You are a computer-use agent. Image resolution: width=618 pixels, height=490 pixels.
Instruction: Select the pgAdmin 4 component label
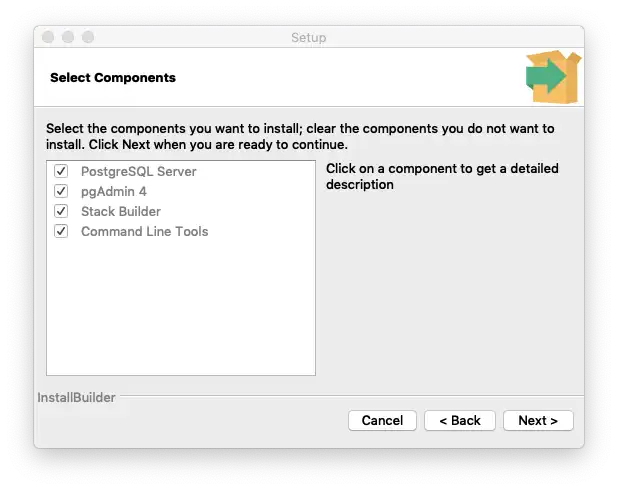[114, 192]
